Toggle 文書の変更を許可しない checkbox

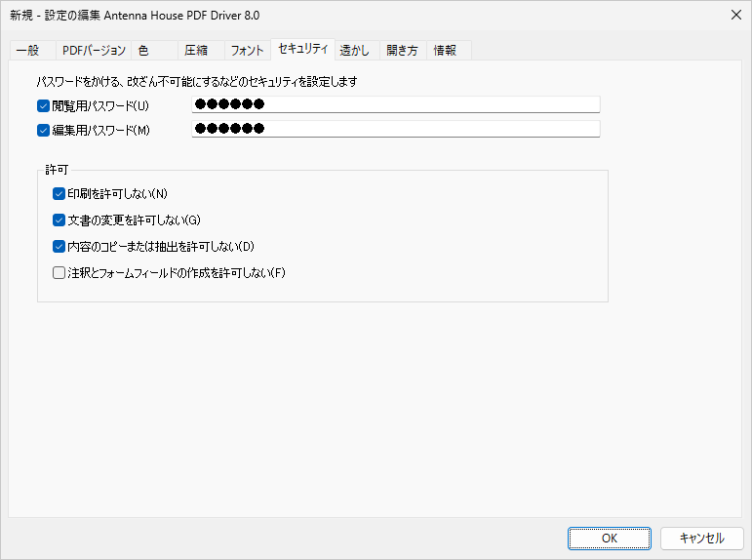[x=59, y=220]
